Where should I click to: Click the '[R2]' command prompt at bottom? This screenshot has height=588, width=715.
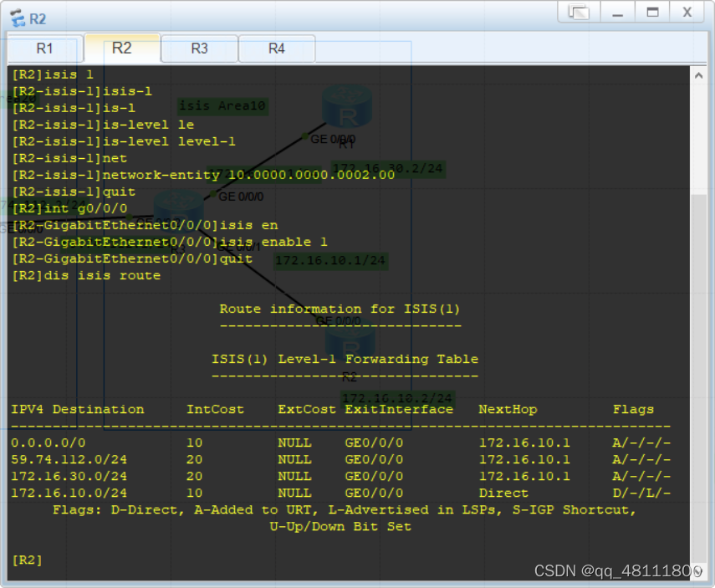pyautogui.click(x=28, y=560)
